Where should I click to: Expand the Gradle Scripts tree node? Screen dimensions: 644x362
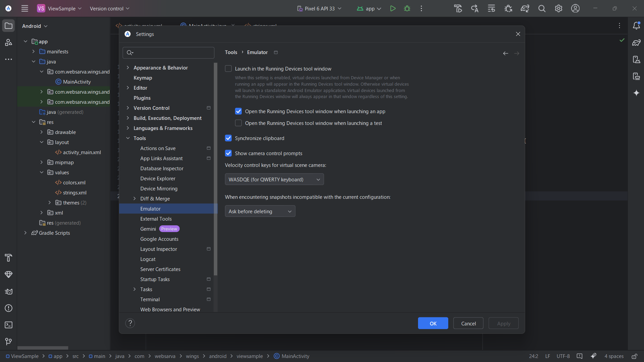pos(25,233)
